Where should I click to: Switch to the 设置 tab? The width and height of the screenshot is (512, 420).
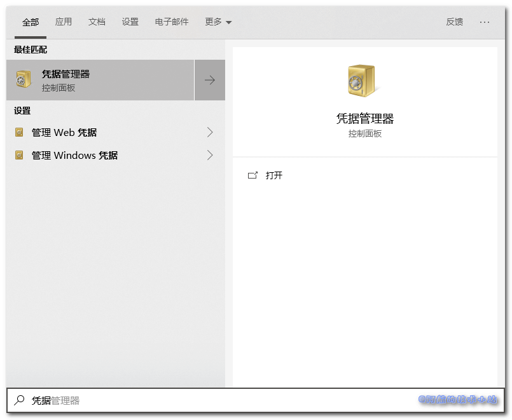[130, 22]
